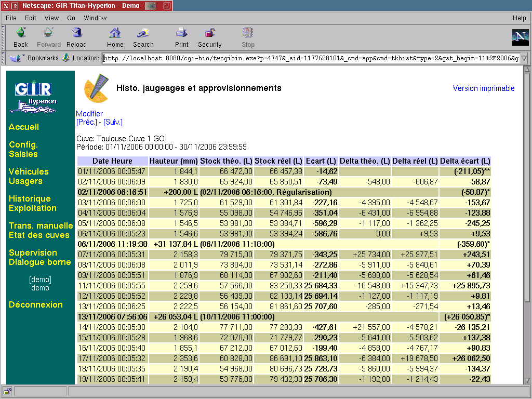Open the Trans. manuelle sidebar link

click(41, 225)
